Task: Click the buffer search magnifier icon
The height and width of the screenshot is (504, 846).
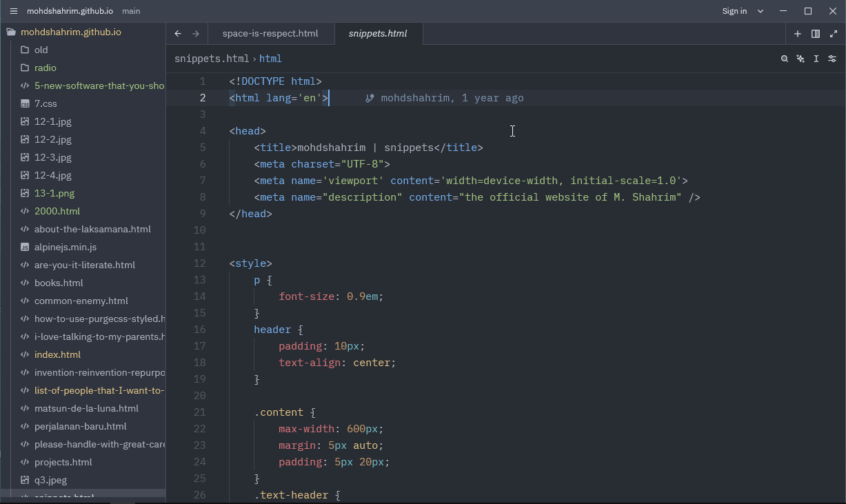Action: [785, 59]
